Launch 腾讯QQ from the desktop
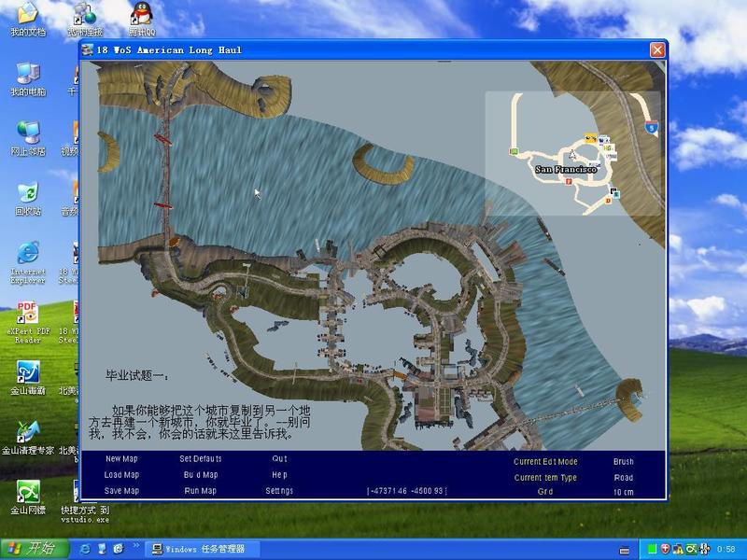747x560 pixels. pos(142,19)
